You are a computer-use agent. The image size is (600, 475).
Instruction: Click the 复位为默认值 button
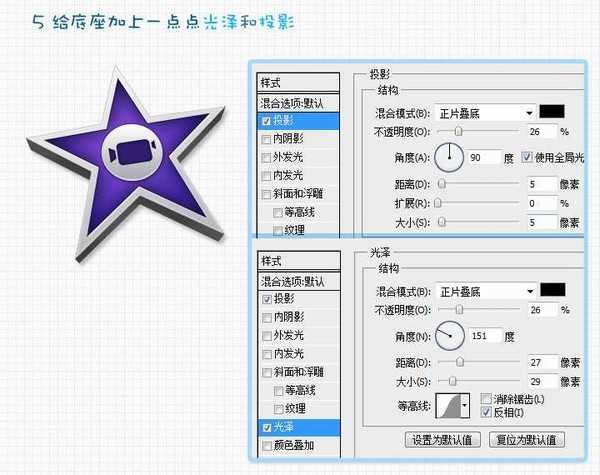525,439
